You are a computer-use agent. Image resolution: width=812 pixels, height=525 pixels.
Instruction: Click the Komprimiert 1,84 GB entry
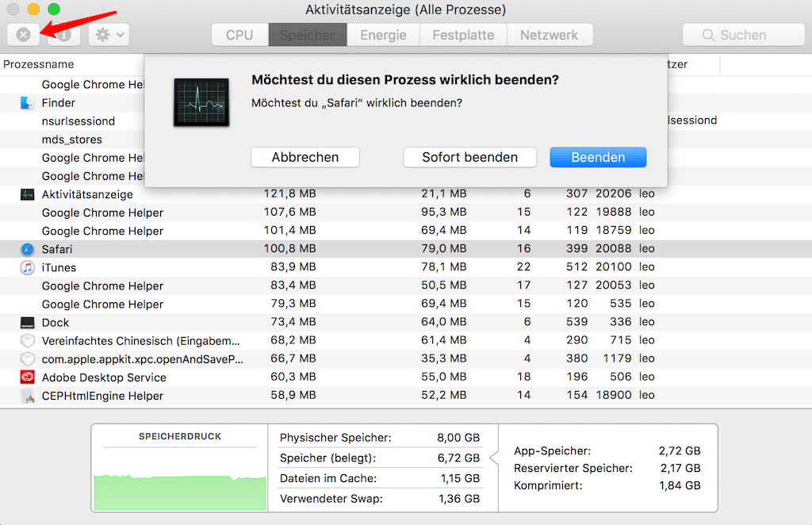point(607,485)
